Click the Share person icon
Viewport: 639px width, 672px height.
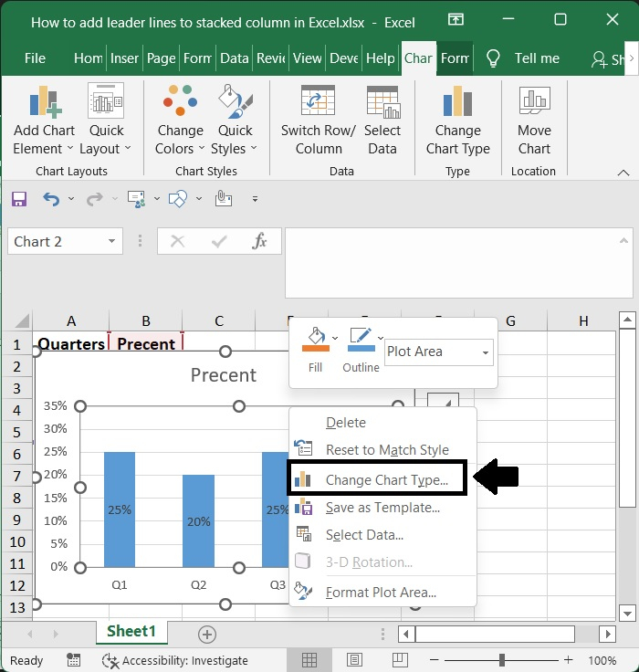tap(599, 59)
